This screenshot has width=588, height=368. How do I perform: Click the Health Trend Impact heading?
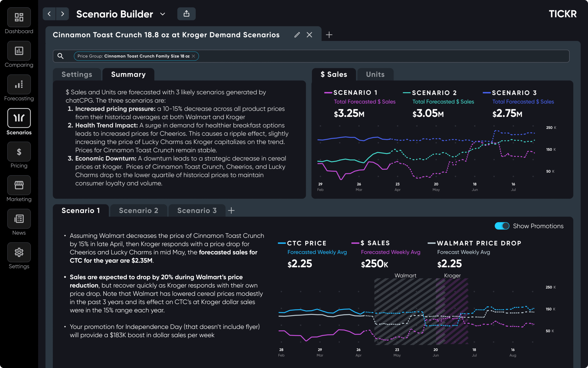pos(107,125)
